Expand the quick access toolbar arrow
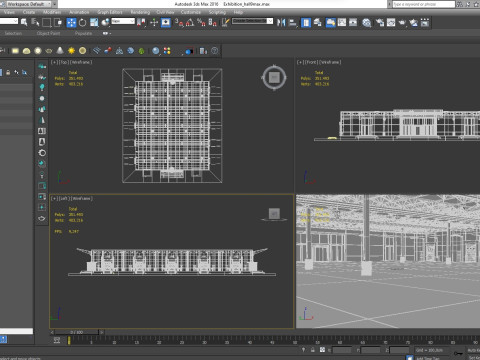This screenshot has height=360, width=480. click(55, 4)
